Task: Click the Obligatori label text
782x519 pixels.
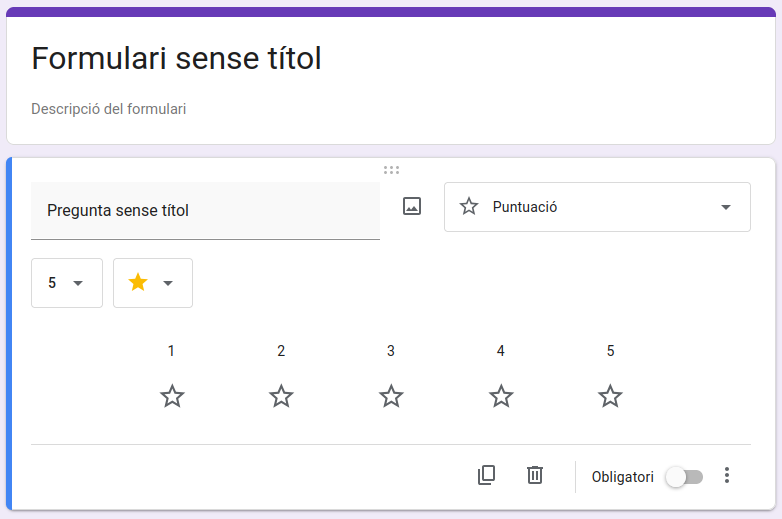Action: point(622,477)
